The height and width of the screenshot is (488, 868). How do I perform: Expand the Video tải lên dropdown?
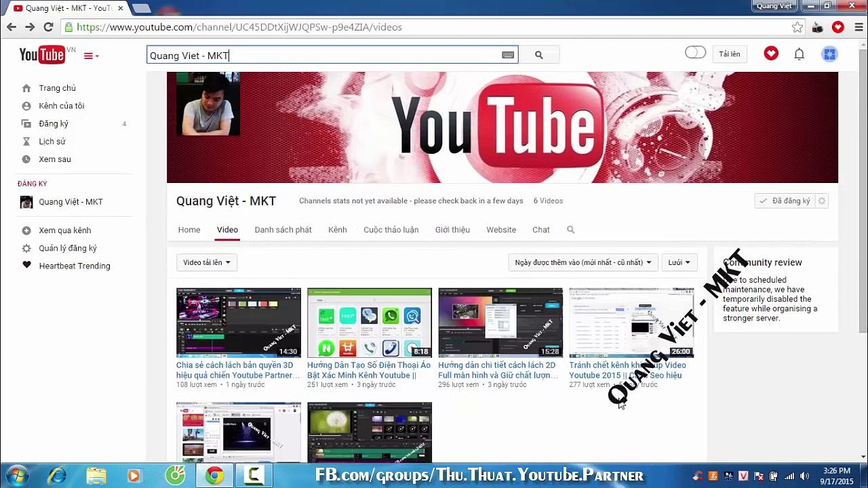[x=206, y=262]
